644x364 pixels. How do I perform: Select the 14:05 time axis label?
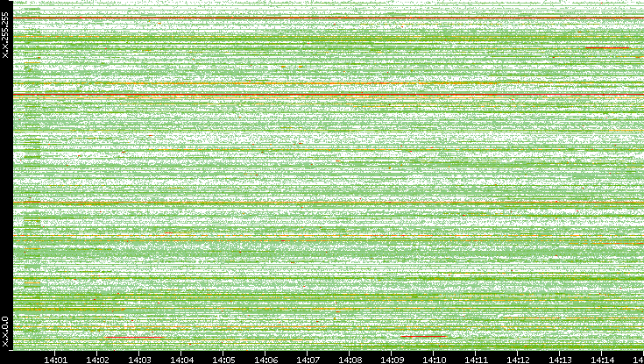tap(223, 360)
